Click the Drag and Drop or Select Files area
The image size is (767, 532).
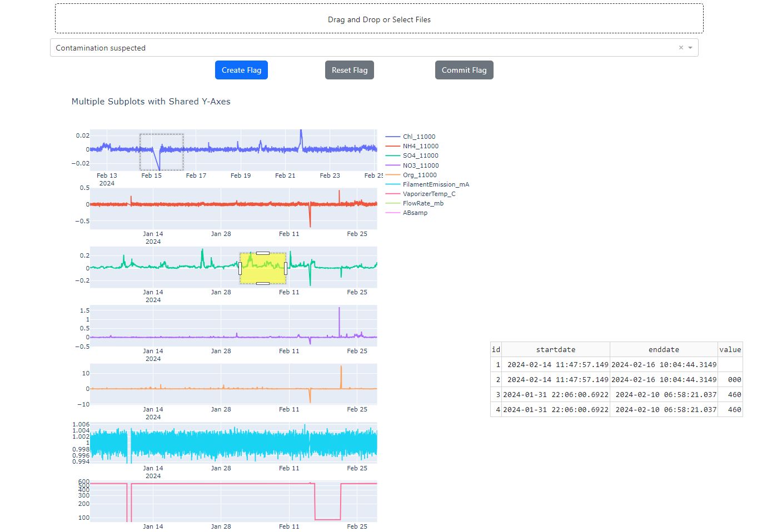coord(379,18)
